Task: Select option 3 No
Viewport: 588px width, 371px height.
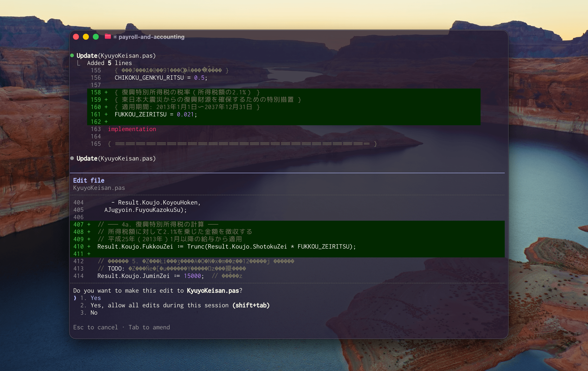Action: pyautogui.click(x=94, y=313)
